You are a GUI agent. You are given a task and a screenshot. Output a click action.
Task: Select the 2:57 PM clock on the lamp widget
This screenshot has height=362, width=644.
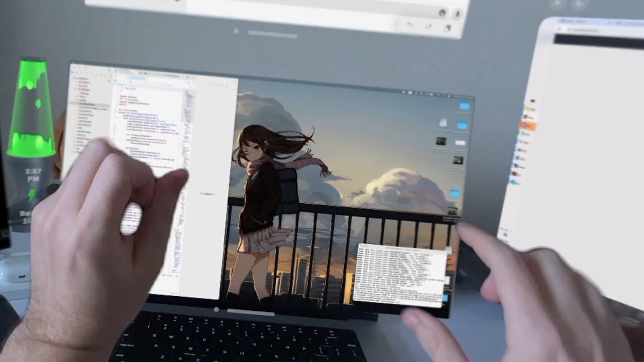pos(33,175)
